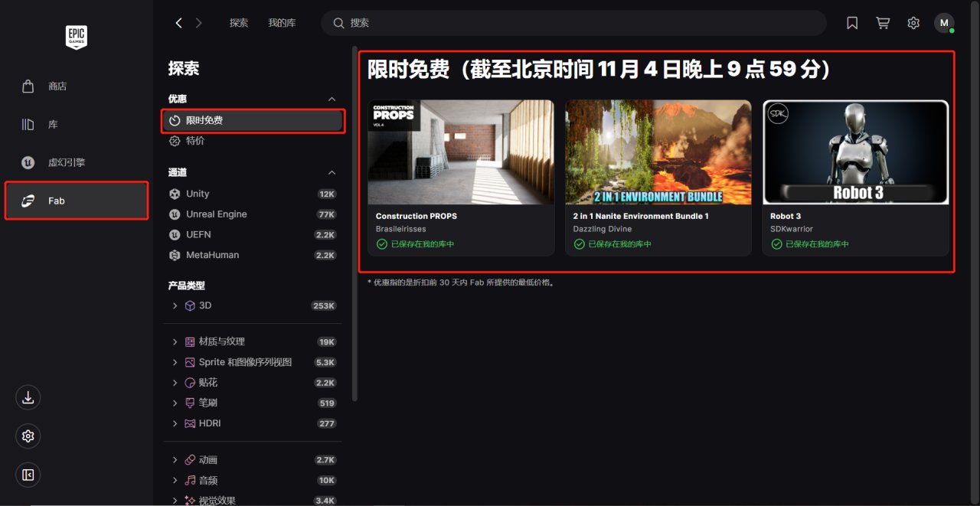Click the 动画 animation icon

pyautogui.click(x=191, y=460)
